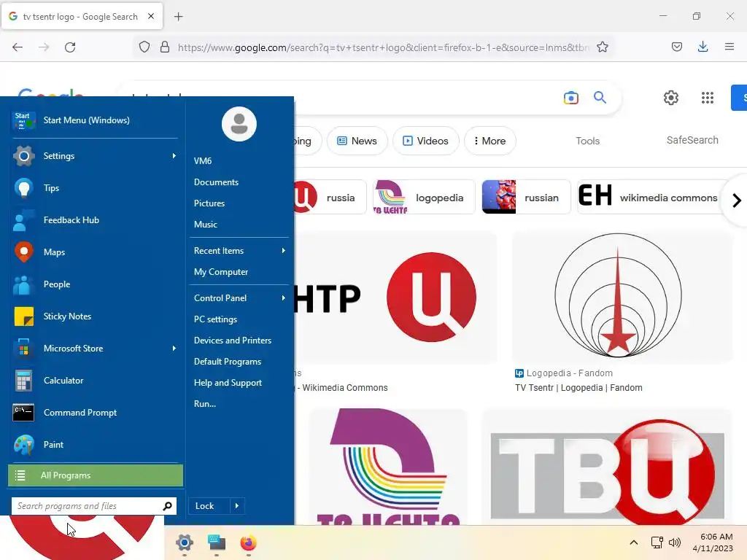Viewport: 747px width, 560px height.
Task: Launch Calculator app
Action: [x=24, y=381]
